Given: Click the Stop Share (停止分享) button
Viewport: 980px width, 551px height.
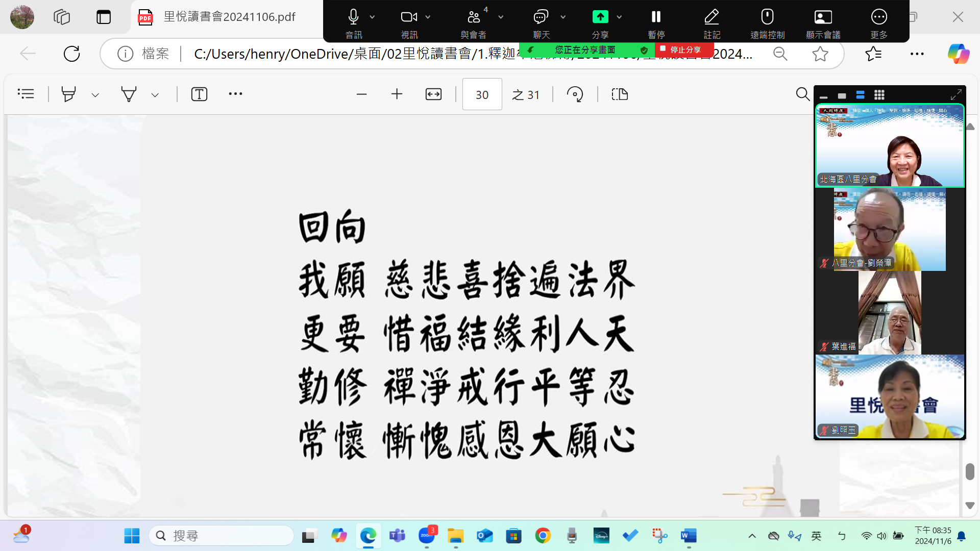Looking at the screenshot, I should point(683,49).
